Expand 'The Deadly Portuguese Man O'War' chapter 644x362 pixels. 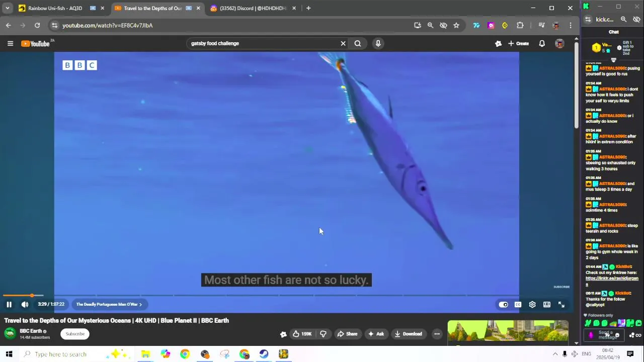(x=109, y=304)
